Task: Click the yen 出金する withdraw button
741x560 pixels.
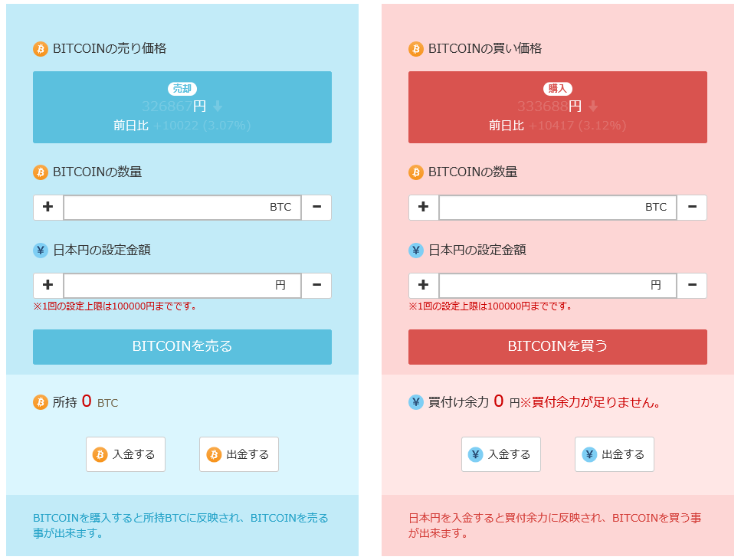Action: click(x=614, y=454)
